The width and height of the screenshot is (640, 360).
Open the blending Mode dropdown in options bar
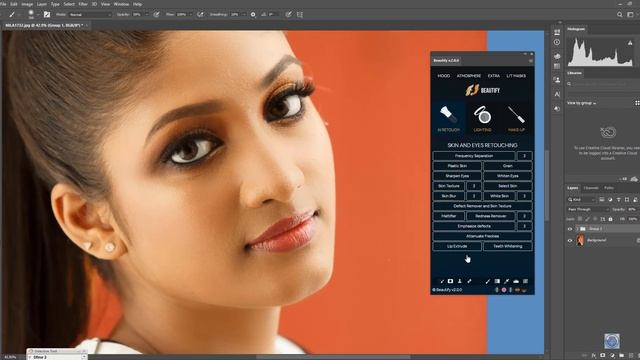click(x=90, y=14)
